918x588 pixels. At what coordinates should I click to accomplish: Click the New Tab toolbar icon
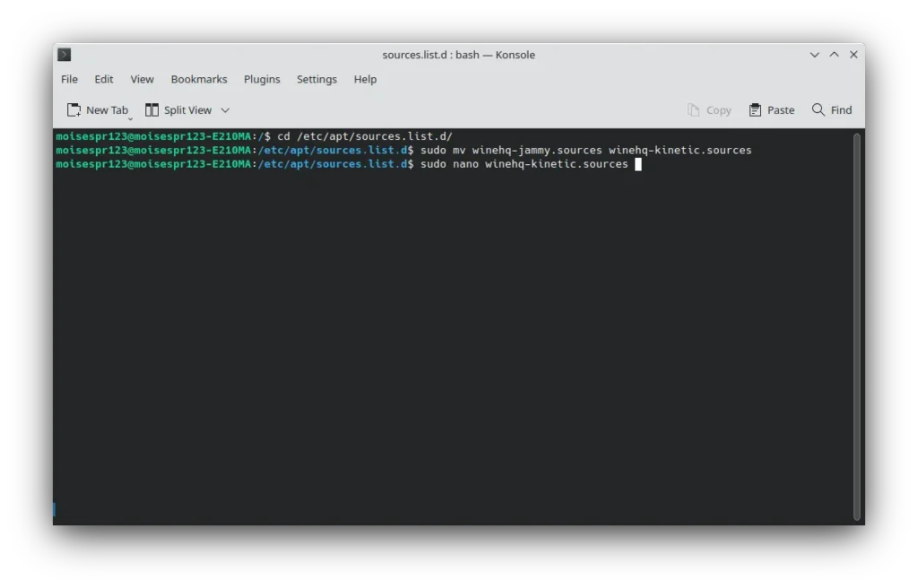[x=74, y=110]
